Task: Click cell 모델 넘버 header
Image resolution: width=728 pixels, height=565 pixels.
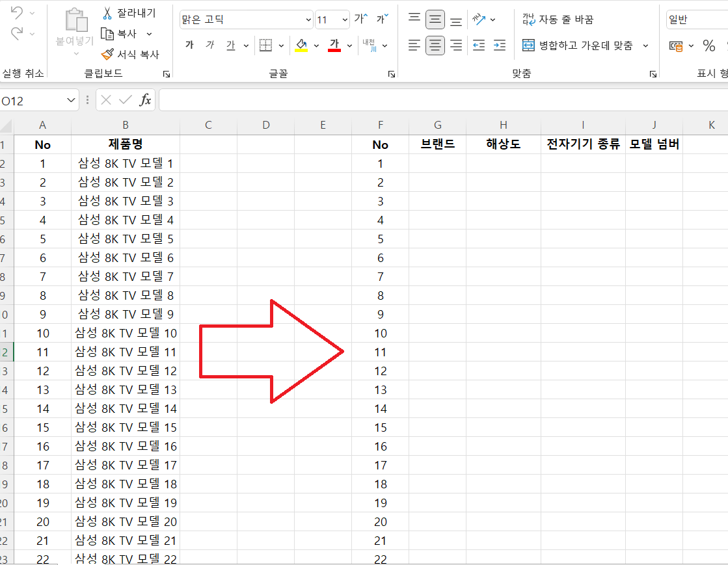Action: (654, 144)
